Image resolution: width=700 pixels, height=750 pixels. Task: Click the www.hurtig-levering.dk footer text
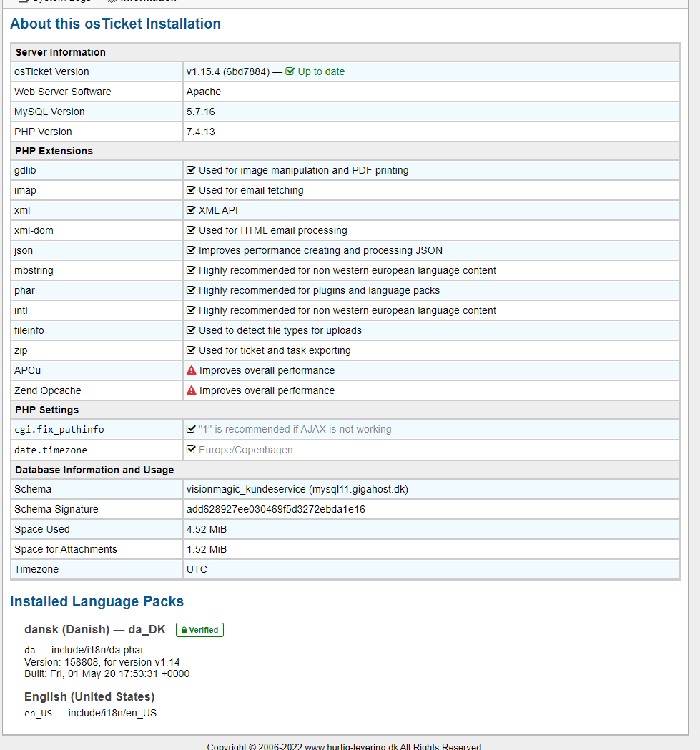point(350,746)
